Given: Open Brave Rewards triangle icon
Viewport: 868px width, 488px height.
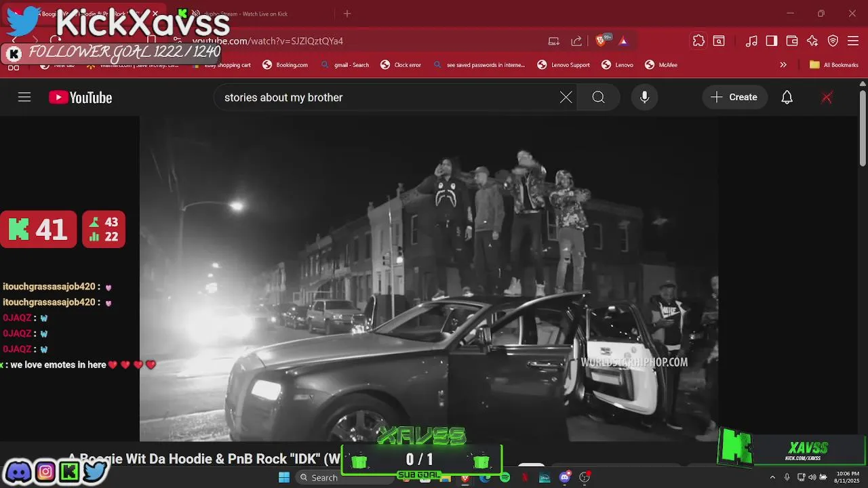Looking at the screenshot, I should tap(623, 41).
